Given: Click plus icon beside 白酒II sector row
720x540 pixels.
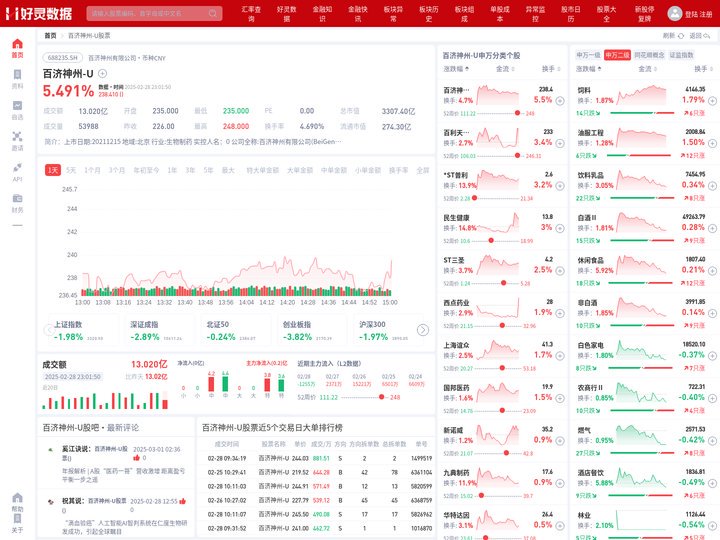Looking at the screenshot, I should coord(712,228).
